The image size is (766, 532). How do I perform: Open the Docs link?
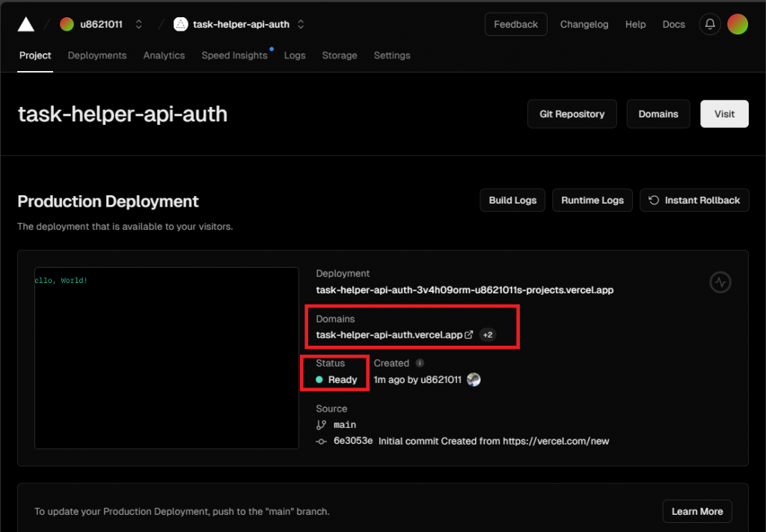(673, 25)
